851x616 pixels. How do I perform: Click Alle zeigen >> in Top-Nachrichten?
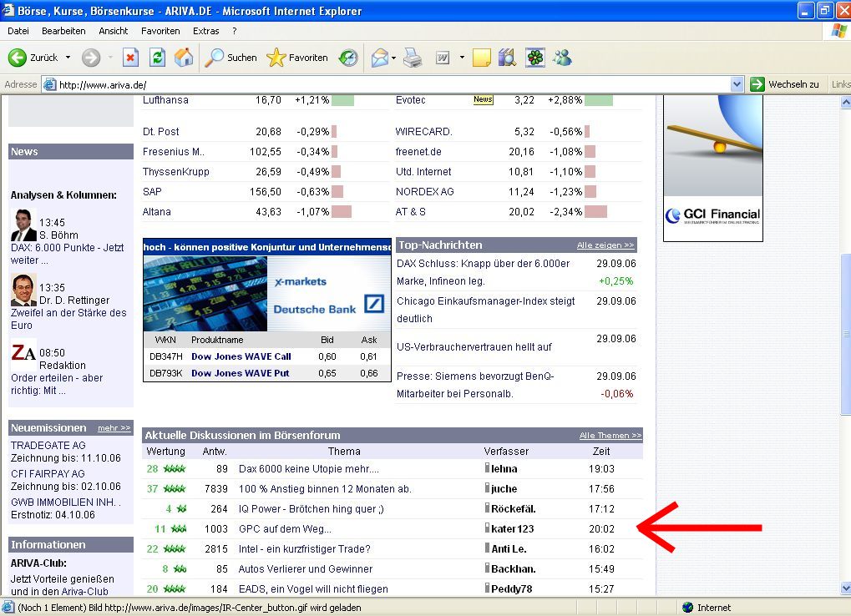[x=605, y=245]
